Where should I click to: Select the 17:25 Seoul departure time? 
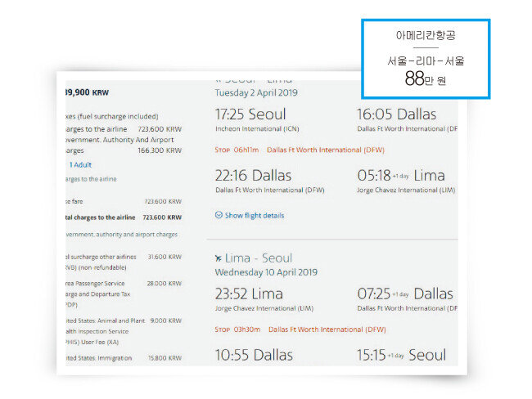(x=250, y=114)
